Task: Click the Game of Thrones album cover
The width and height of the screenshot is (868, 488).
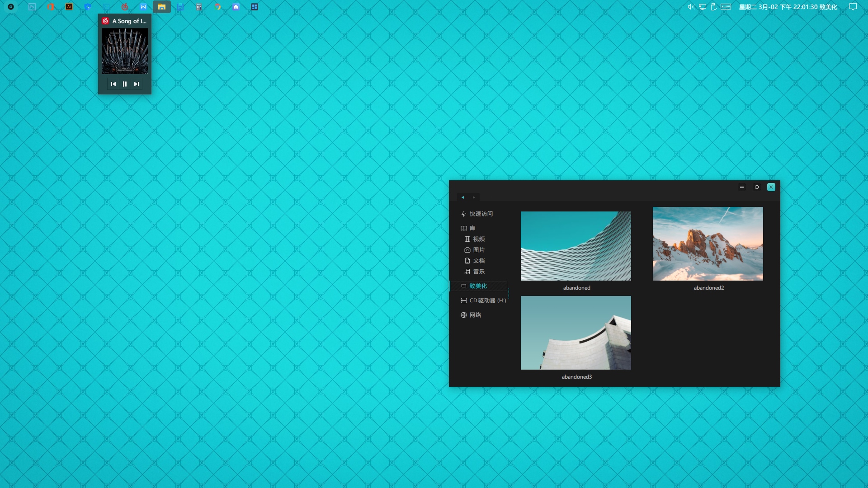Action: 125,51
